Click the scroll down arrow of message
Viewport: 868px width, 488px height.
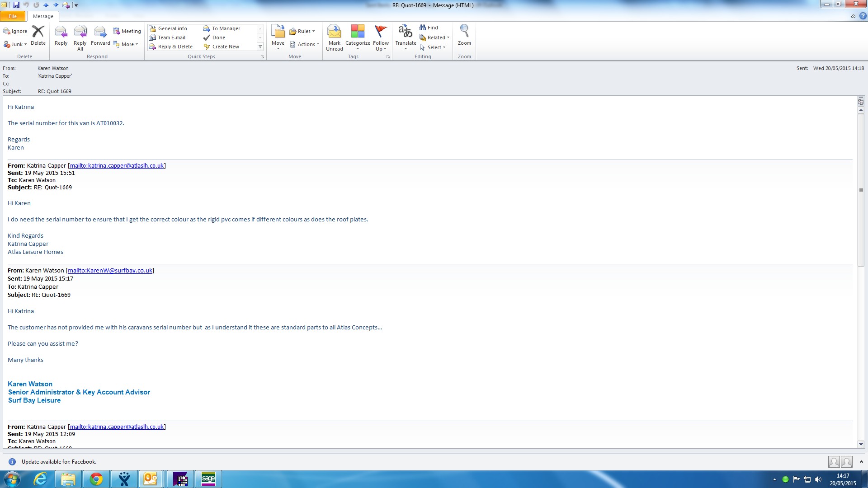tap(861, 444)
